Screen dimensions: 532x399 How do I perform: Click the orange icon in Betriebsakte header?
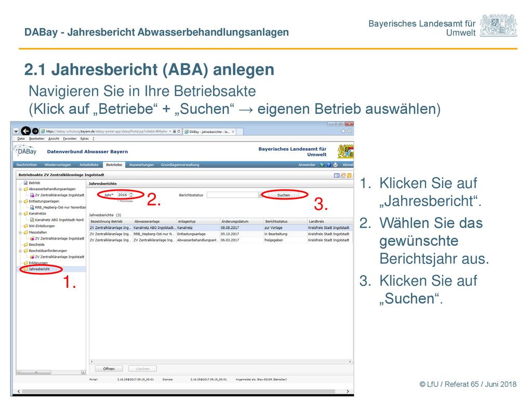(x=343, y=176)
